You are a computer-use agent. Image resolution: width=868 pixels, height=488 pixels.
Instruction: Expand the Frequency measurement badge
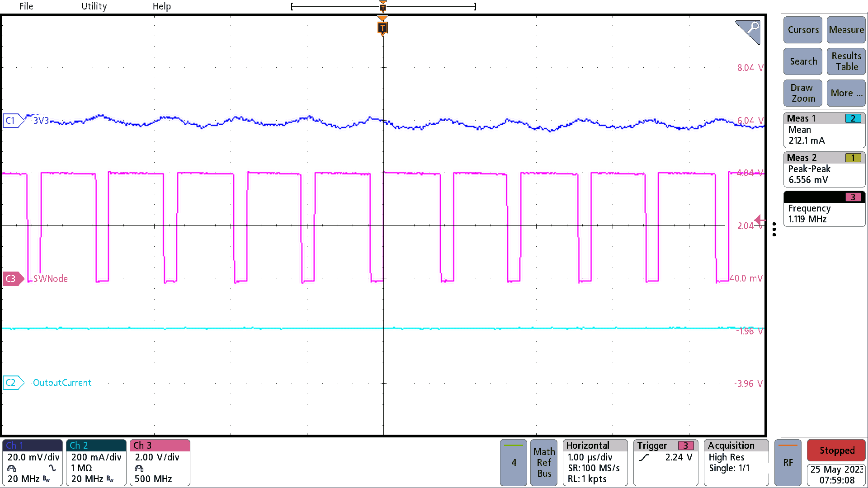(x=824, y=209)
